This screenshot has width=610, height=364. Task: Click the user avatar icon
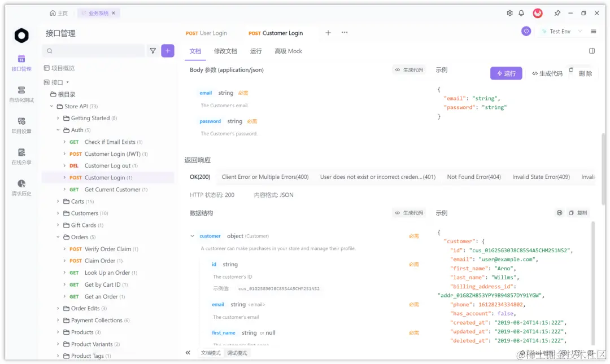[x=538, y=13]
